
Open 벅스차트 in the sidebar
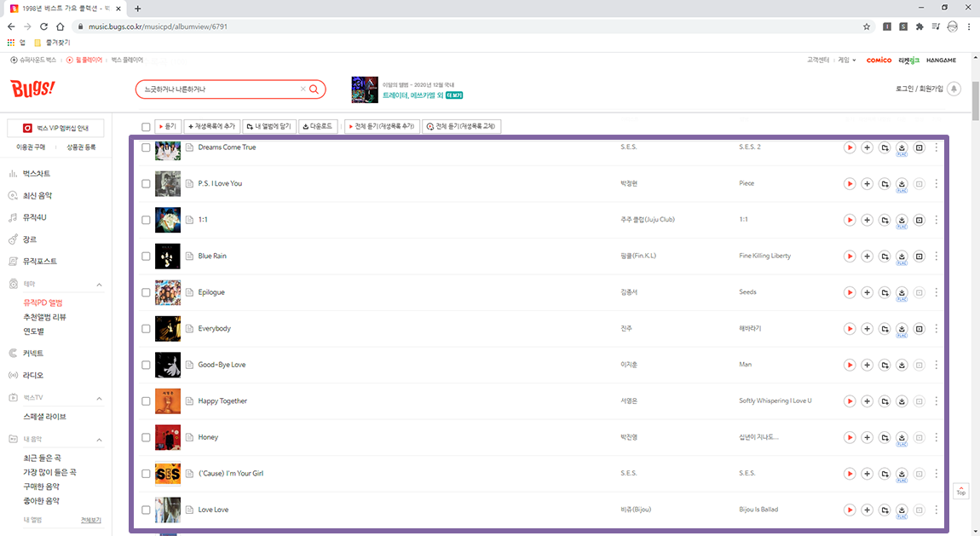[37, 174]
